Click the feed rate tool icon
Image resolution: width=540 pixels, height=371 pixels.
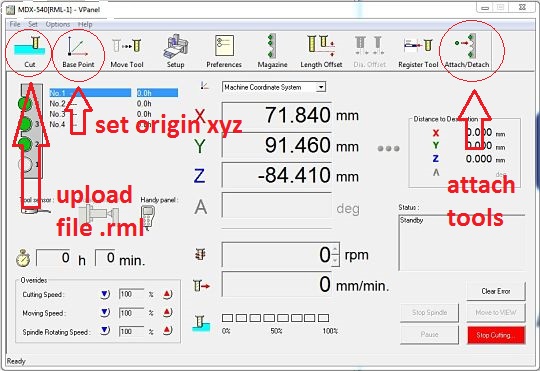pyautogui.click(x=201, y=286)
